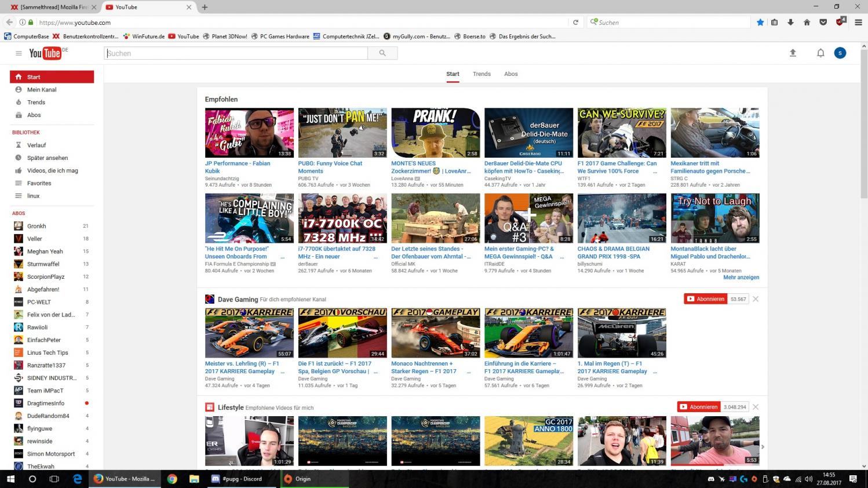The image size is (868, 488).
Task: Open the account avatar menu
Action: point(840,53)
